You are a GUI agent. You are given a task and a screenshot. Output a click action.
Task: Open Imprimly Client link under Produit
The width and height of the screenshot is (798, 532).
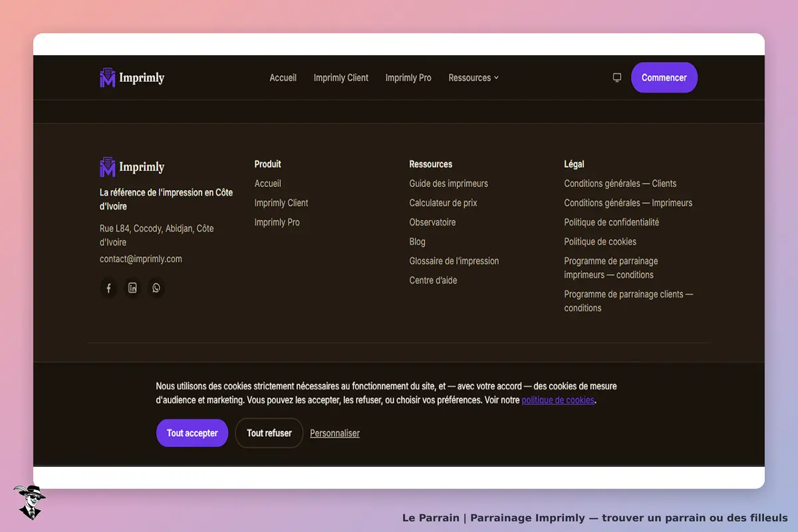click(281, 203)
